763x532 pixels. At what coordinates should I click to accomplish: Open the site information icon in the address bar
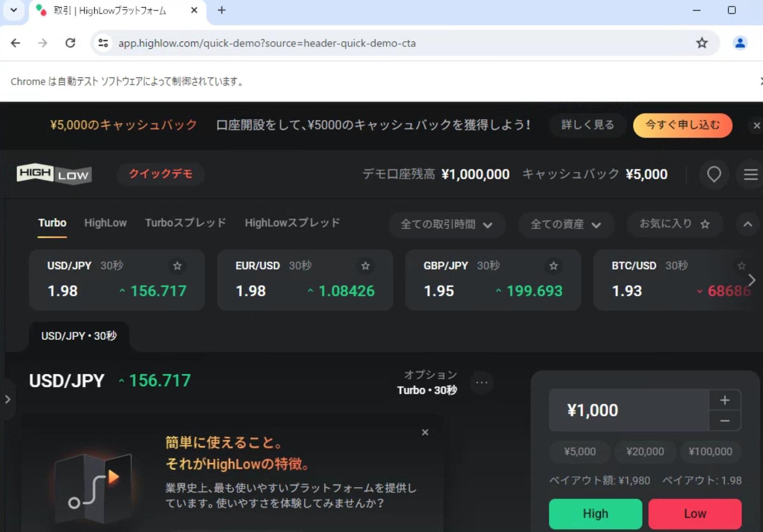(103, 43)
